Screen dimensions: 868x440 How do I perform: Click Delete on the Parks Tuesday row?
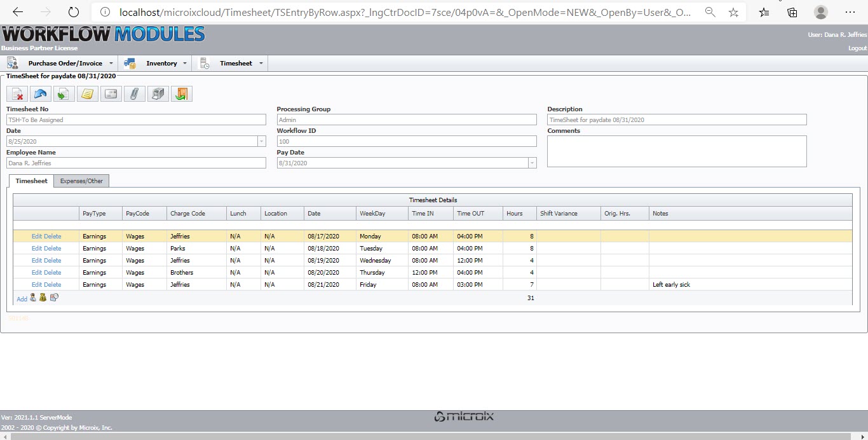point(53,249)
